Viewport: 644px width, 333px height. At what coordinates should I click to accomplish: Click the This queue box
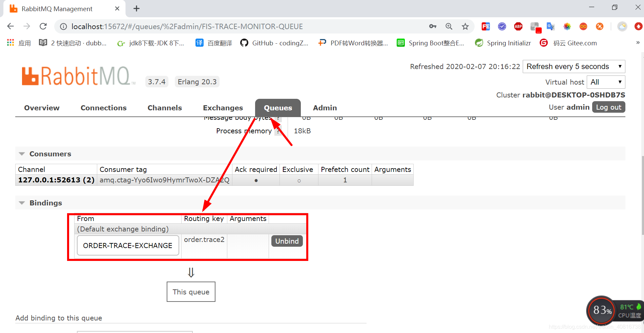point(191,292)
